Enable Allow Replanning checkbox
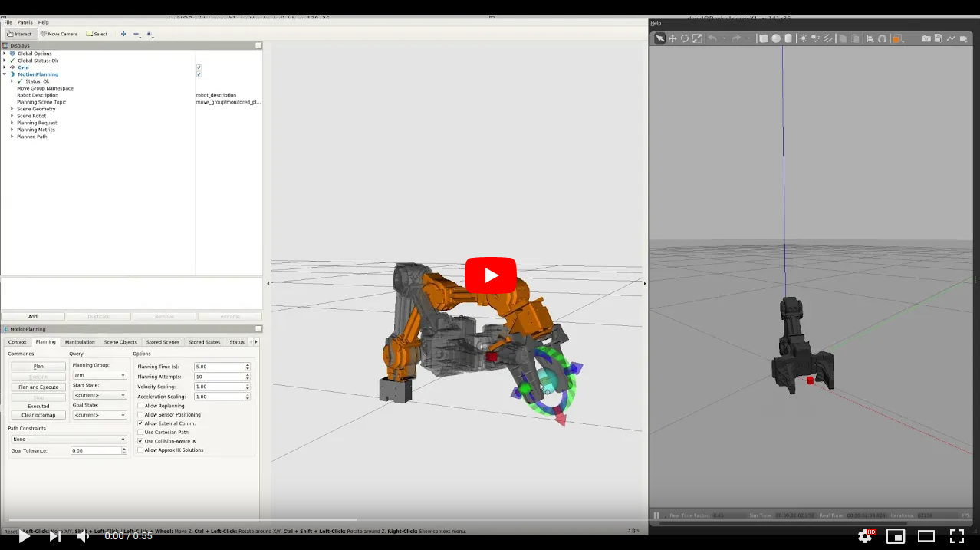This screenshot has height=550, width=980. click(140, 406)
